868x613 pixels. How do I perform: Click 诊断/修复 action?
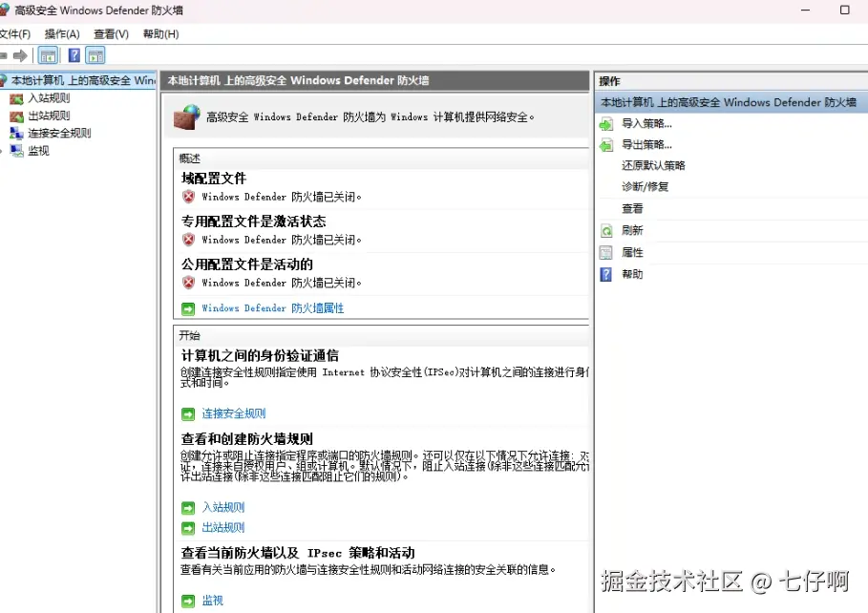(645, 186)
